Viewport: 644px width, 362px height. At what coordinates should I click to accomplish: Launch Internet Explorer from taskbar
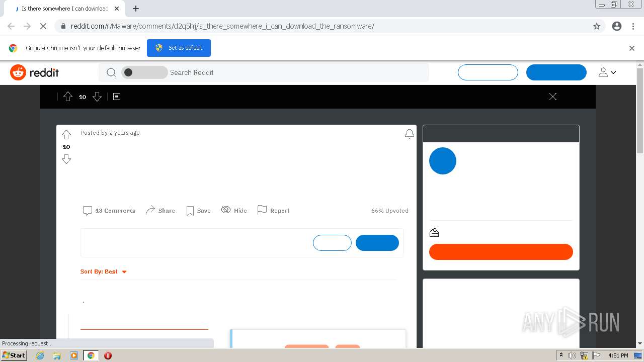40,355
